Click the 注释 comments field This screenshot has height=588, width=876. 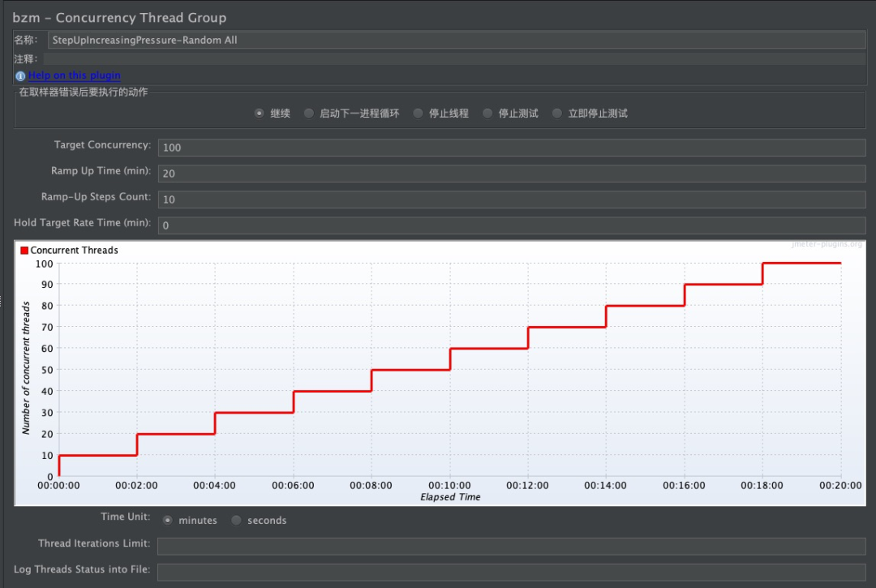[x=453, y=59]
